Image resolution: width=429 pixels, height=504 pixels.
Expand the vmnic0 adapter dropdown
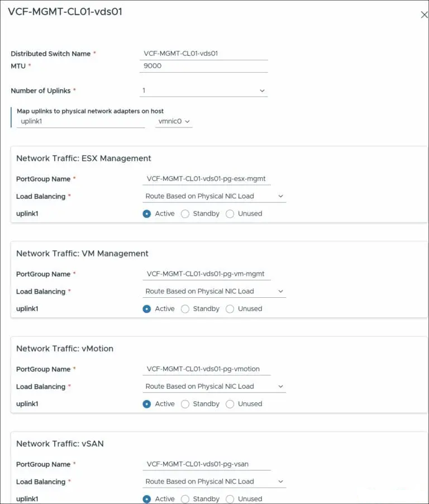tap(174, 121)
